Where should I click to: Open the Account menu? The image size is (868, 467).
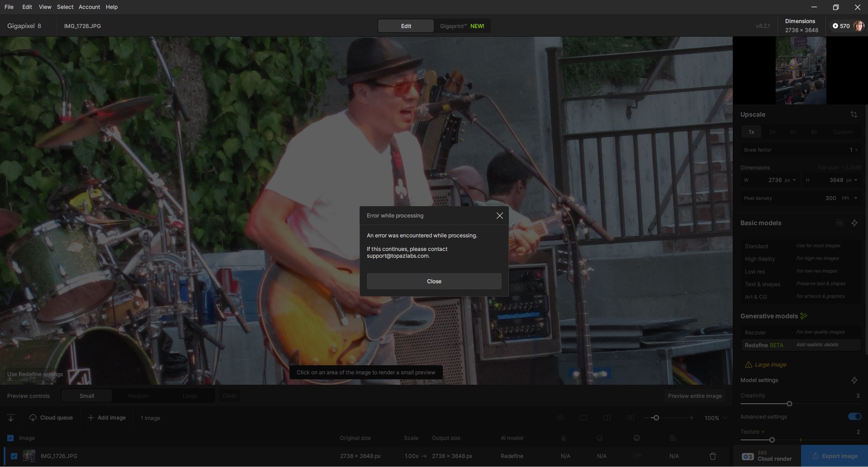click(x=89, y=7)
